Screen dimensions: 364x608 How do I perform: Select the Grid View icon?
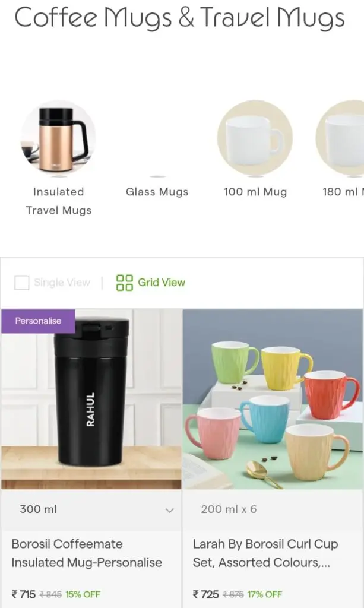[x=125, y=283]
